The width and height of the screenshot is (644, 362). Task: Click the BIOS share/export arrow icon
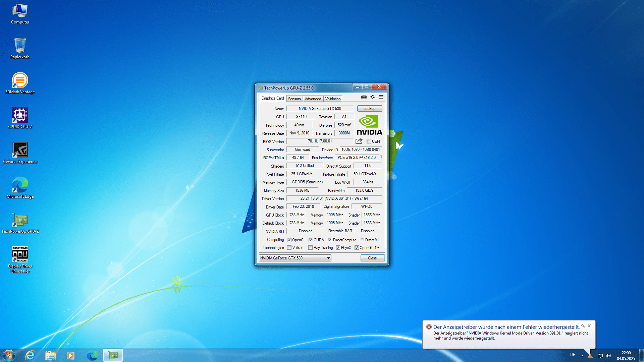pos(359,141)
